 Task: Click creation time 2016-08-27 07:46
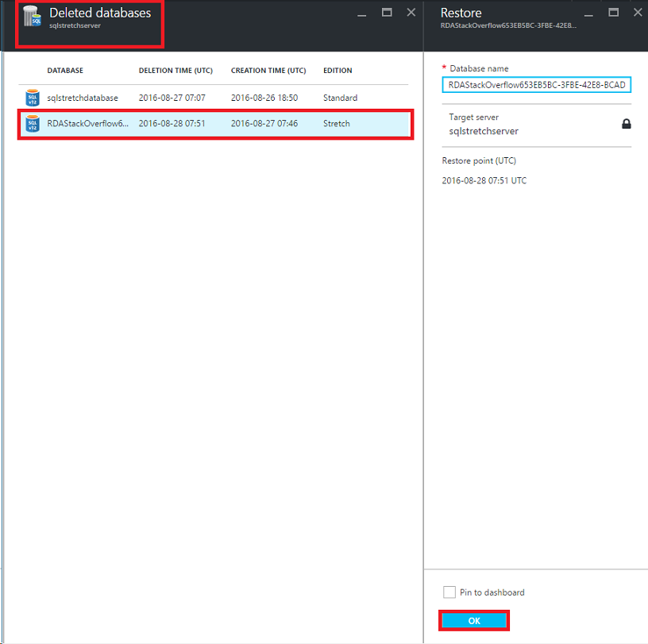coord(264,124)
